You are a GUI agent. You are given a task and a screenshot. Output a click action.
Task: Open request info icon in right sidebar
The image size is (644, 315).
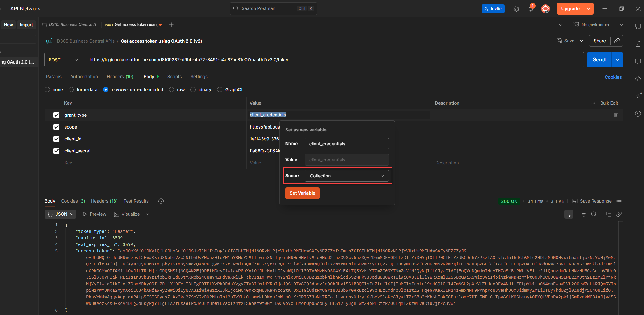[x=638, y=114]
